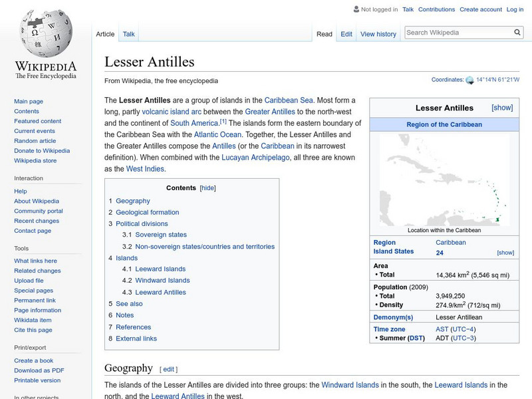Open Demonym(s) infobox link
Image resolution: width=532 pixels, height=399 pixels.
(x=393, y=318)
